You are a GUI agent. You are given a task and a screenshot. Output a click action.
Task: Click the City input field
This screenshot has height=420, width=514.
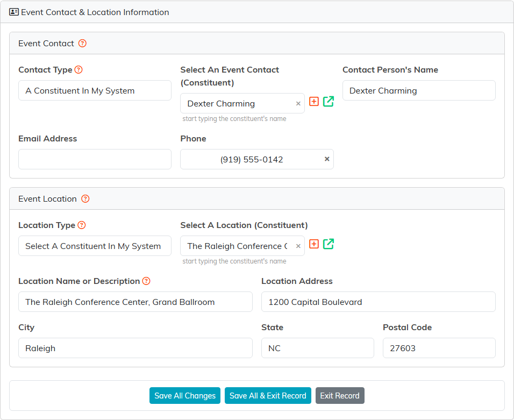(x=135, y=348)
